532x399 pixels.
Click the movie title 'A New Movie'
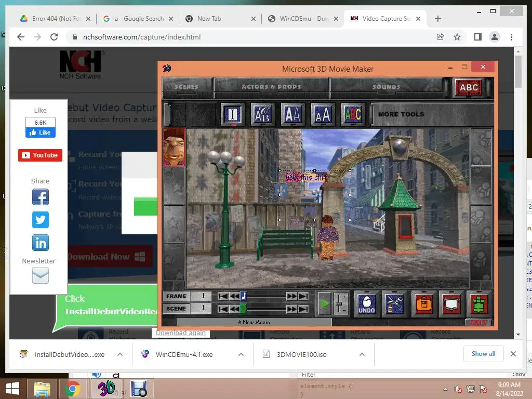pyautogui.click(x=254, y=322)
